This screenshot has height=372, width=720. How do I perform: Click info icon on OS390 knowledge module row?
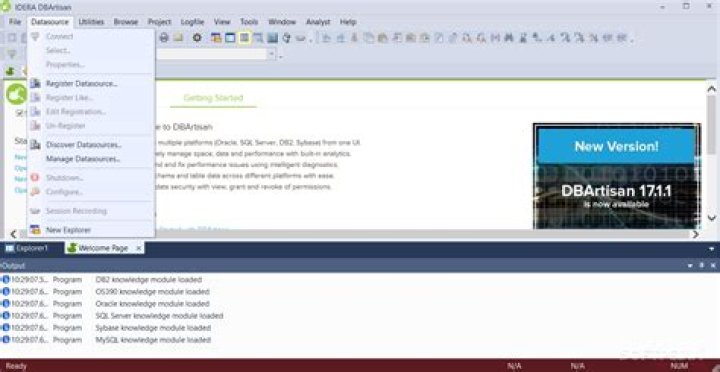click(6, 291)
